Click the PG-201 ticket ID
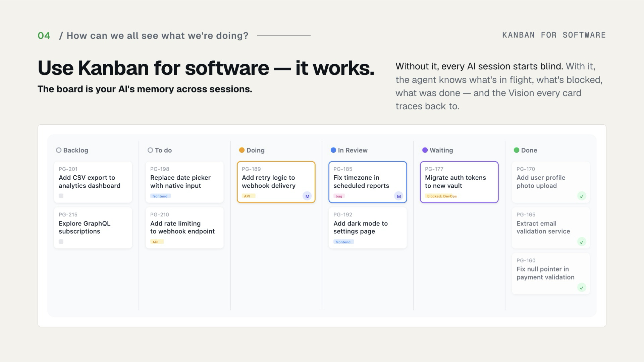This screenshot has width=644, height=362. coord(68,169)
